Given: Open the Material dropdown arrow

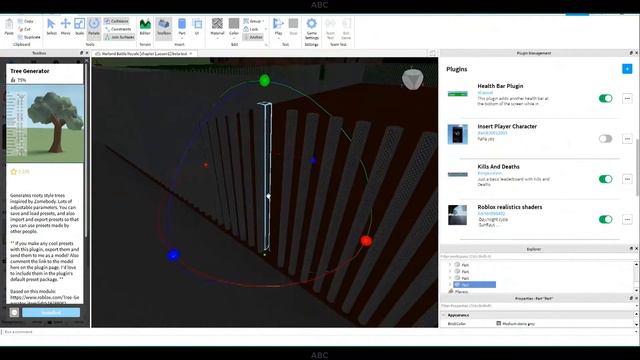Looking at the screenshot, I should 217,38.
